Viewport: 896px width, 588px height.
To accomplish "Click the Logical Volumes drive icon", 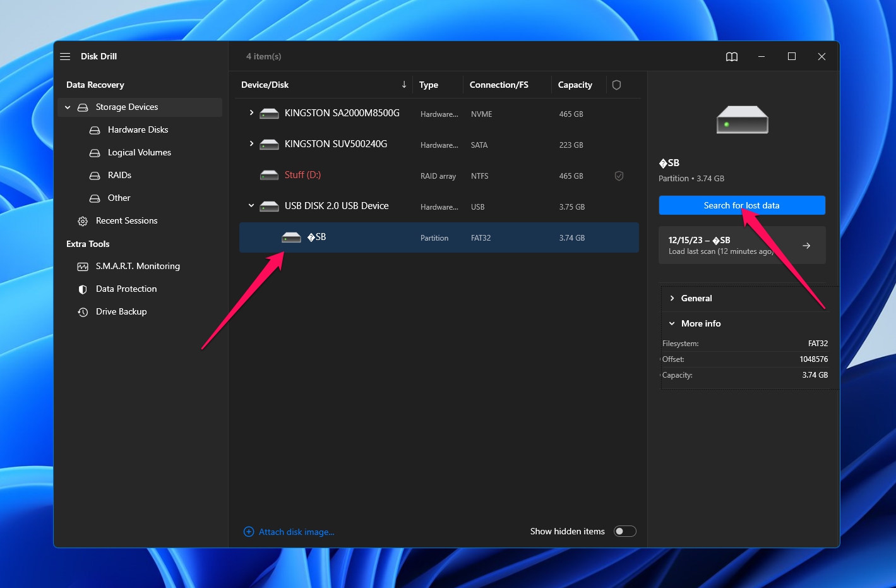I will 95,153.
